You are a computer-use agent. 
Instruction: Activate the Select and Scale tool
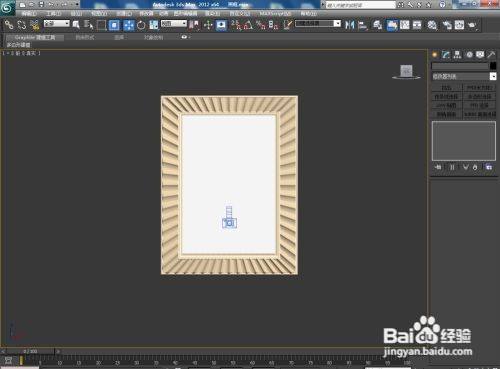point(154,25)
